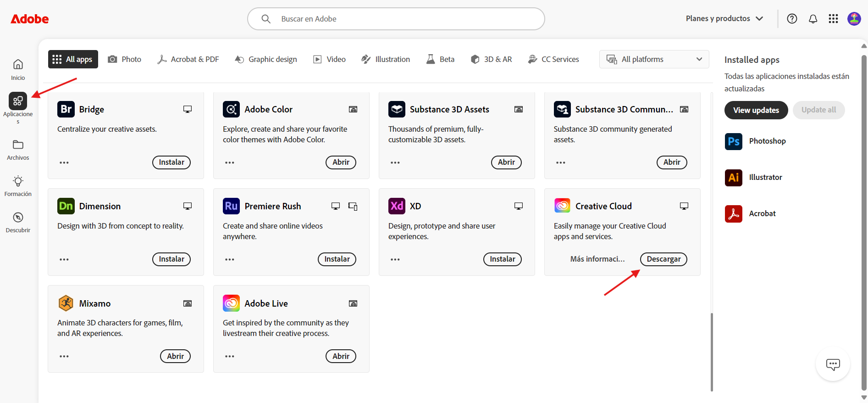Open XD card more options ellipsis
This screenshot has width=868, height=403.
click(395, 259)
